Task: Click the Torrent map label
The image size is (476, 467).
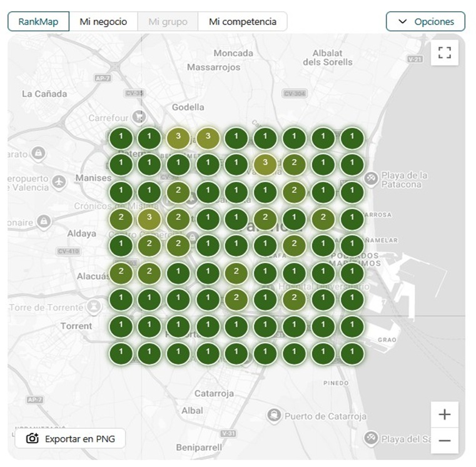Action: [76, 326]
